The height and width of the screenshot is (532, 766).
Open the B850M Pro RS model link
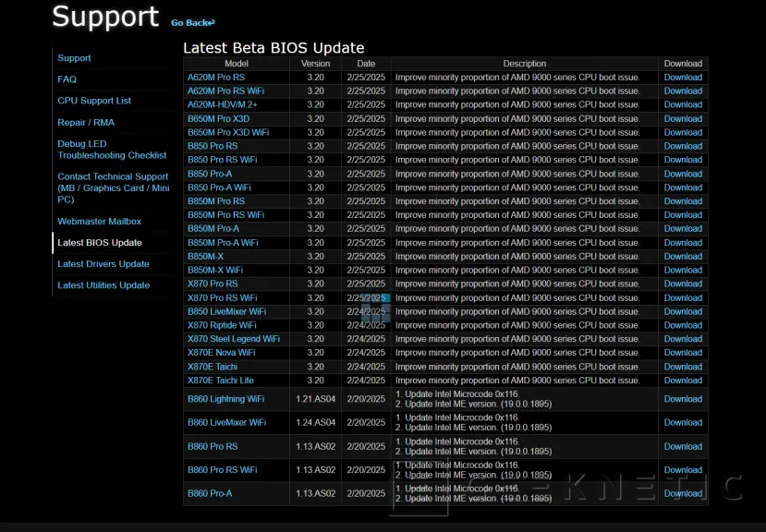pyautogui.click(x=216, y=201)
